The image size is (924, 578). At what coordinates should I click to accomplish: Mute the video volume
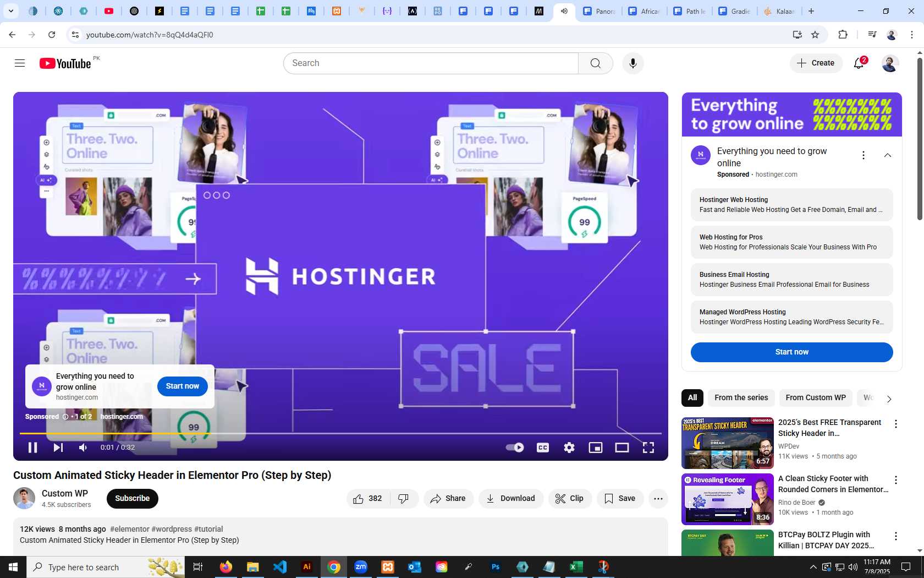pos(83,448)
